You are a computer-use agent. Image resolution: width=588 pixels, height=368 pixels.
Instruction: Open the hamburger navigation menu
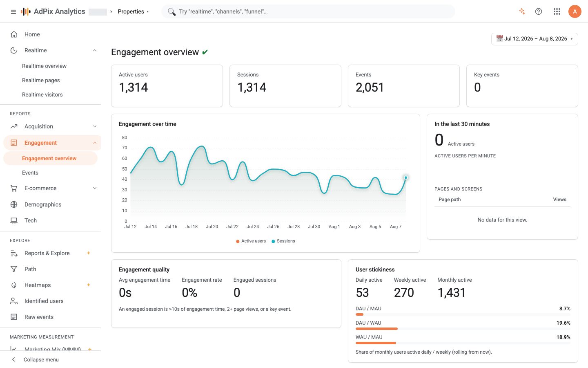coord(13,12)
